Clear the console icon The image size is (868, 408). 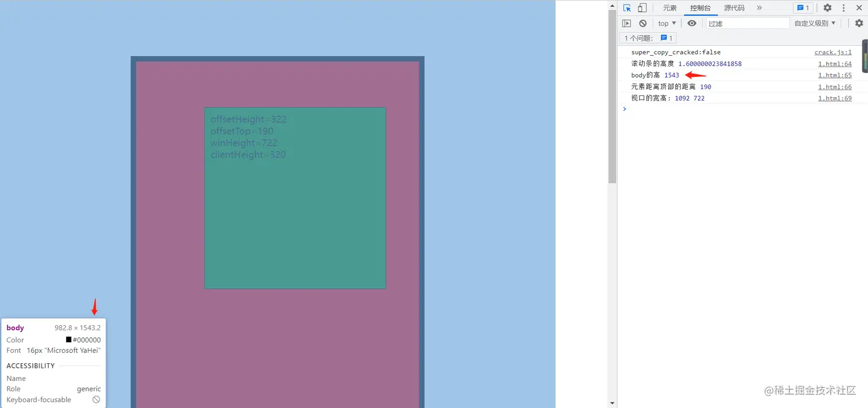643,23
